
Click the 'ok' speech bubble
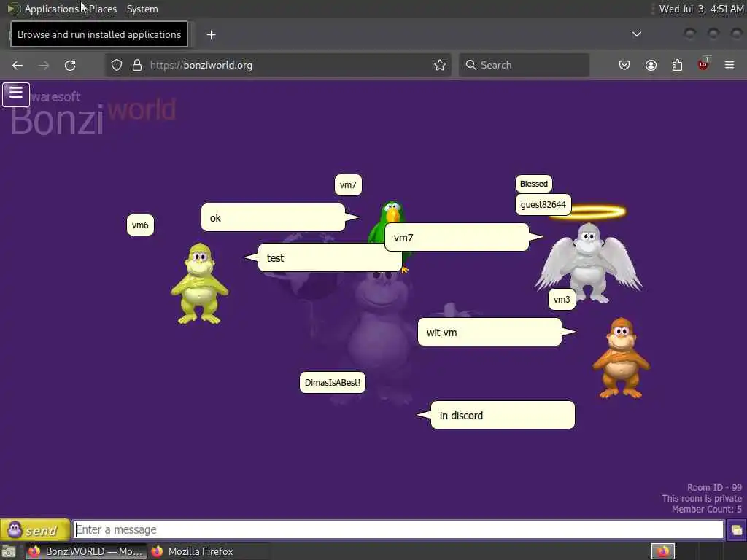(x=273, y=217)
